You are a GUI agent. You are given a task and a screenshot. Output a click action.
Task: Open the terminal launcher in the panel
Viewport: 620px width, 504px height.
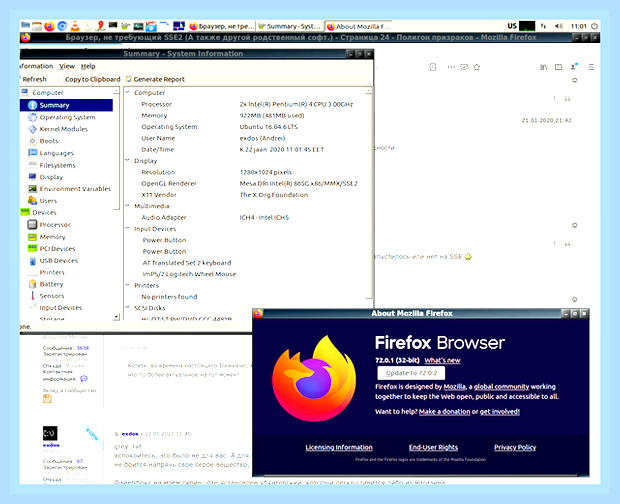click(x=113, y=25)
